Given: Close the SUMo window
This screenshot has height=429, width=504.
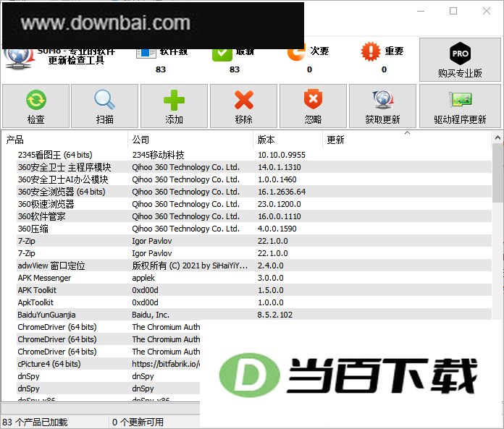Looking at the screenshot, I should [487, 12].
